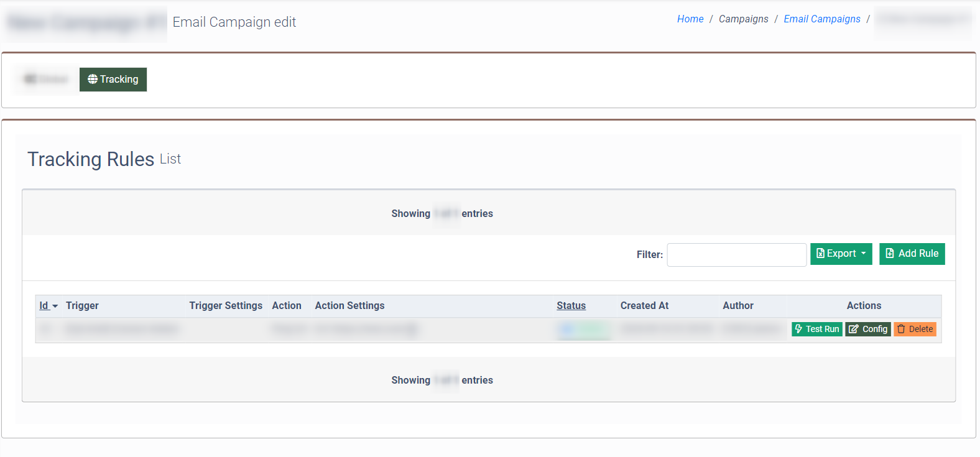
Task: Click the spreadsheet icon on Export button
Action: pos(820,254)
